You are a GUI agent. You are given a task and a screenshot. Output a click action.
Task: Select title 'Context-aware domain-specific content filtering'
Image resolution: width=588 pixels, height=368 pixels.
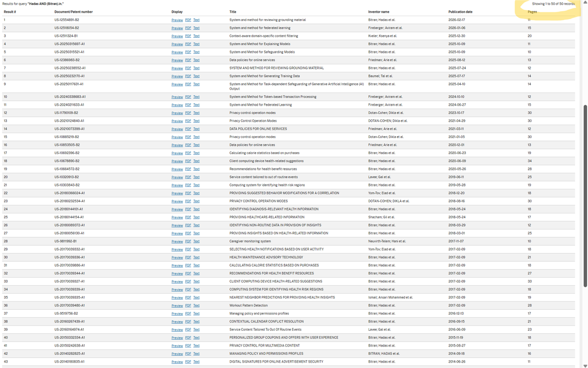tap(263, 36)
